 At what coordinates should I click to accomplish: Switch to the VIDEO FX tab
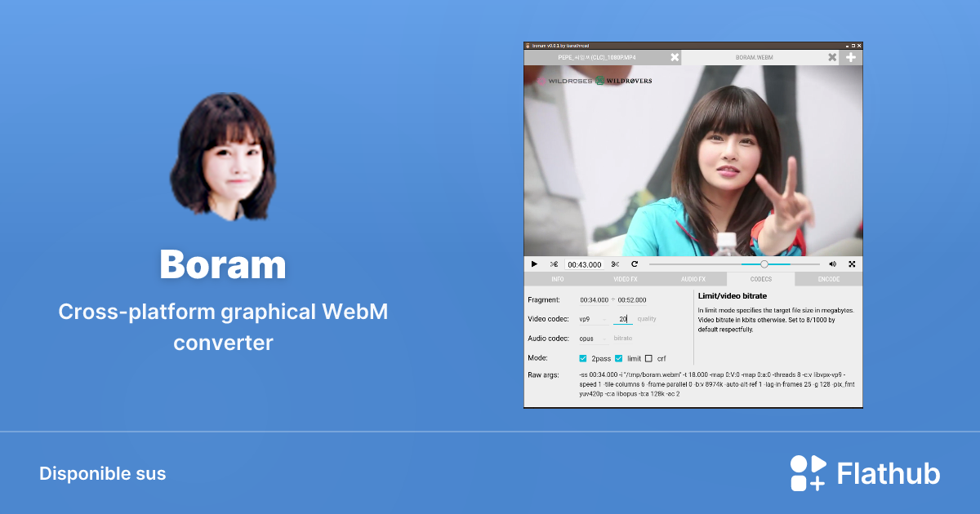click(x=625, y=279)
